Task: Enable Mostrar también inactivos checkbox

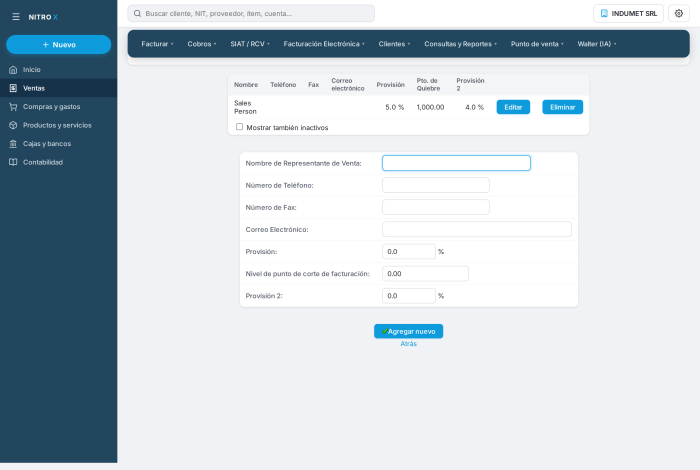Action: [x=239, y=127]
